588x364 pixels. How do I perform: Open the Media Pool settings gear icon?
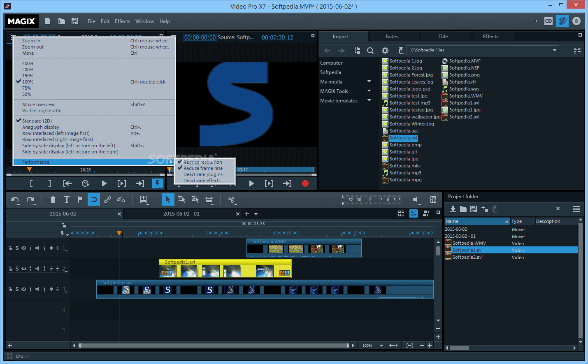[385, 51]
